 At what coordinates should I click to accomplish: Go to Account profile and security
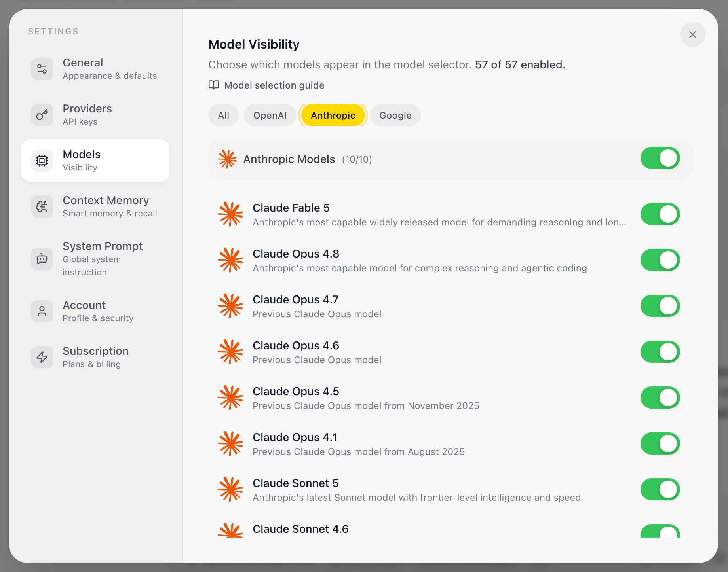click(x=95, y=311)
